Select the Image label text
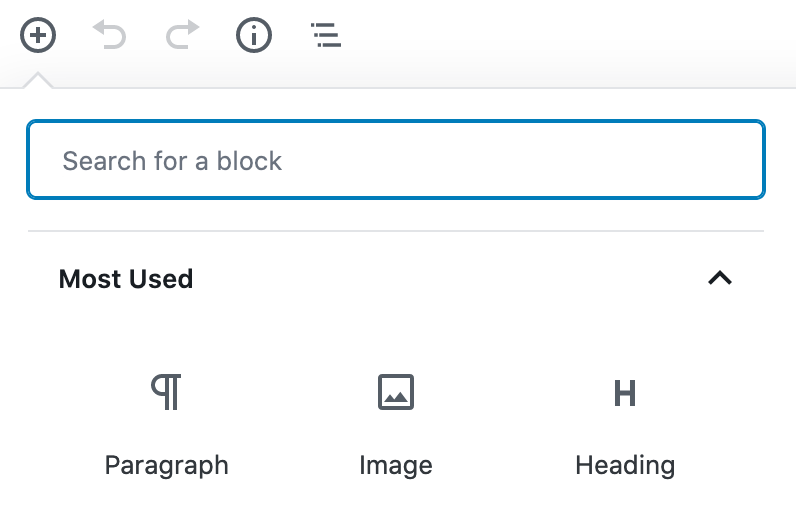The width and height of the screenshot is (796, 530). coord(396,466)
